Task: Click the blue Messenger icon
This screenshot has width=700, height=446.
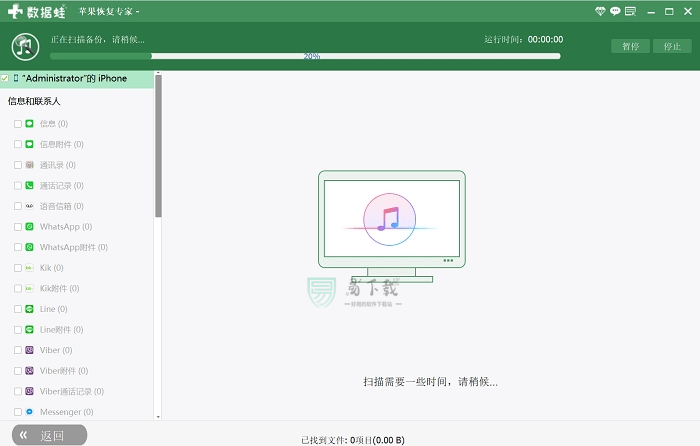Action: coord(30,412)
